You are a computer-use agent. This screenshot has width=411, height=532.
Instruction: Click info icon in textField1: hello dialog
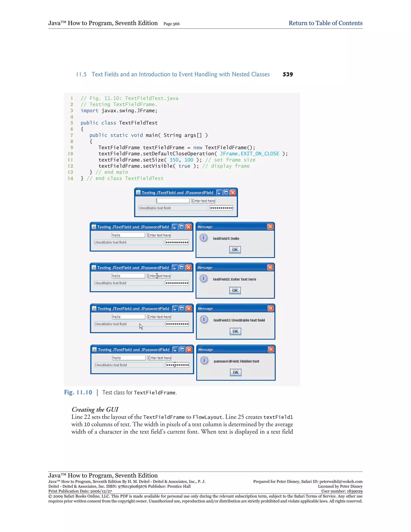click(203, 237)
